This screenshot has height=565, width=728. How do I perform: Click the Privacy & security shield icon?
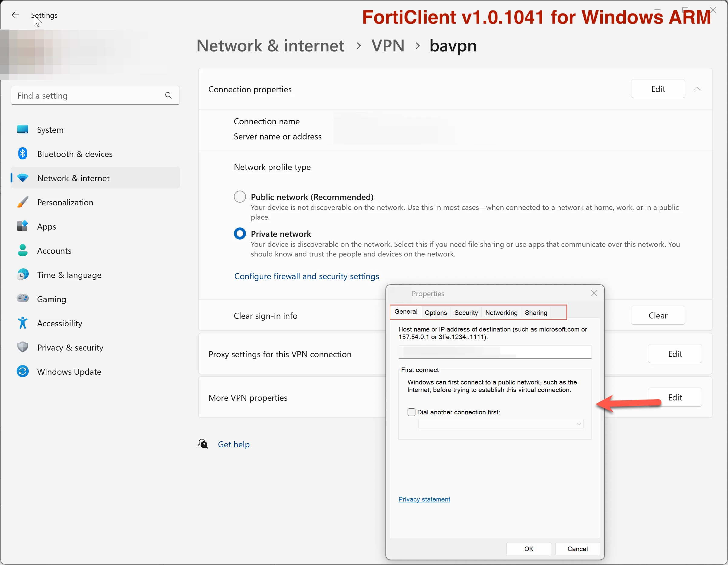pos(23,347)
